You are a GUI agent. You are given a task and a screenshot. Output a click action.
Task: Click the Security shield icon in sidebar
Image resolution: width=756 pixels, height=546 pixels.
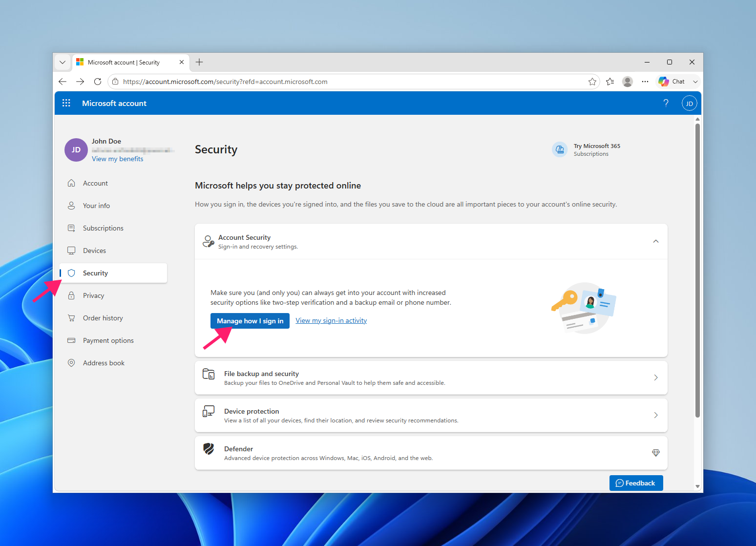click(71, 273)
